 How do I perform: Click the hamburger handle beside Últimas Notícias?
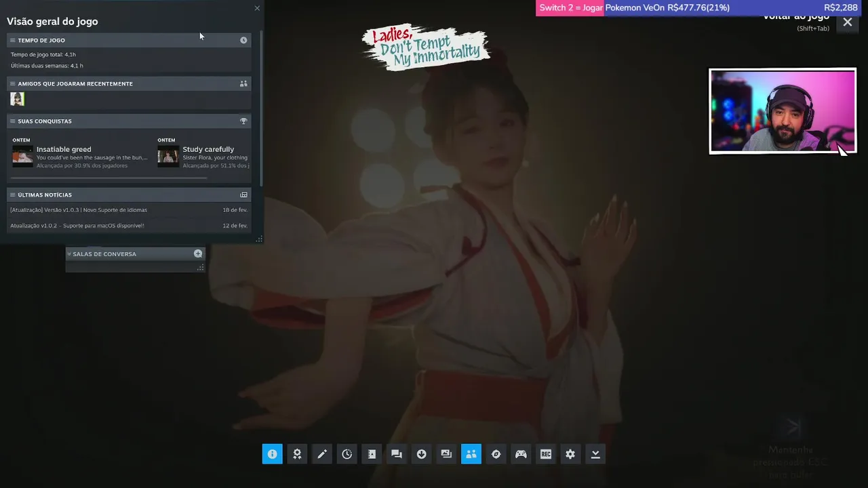(x=12, y=195)
